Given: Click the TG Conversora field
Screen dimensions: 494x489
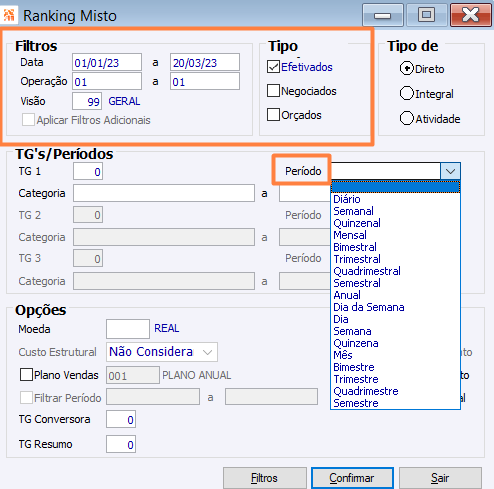Looking at the screenshot, I should point(121,419).
